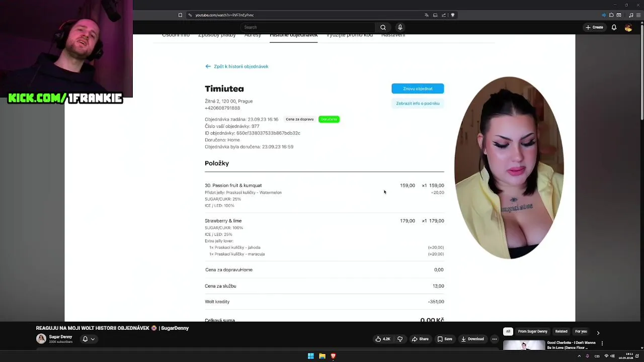Click the phone number +420608791888
The image size is (644, 362).
pyautogui.click(x=222, y=108)
